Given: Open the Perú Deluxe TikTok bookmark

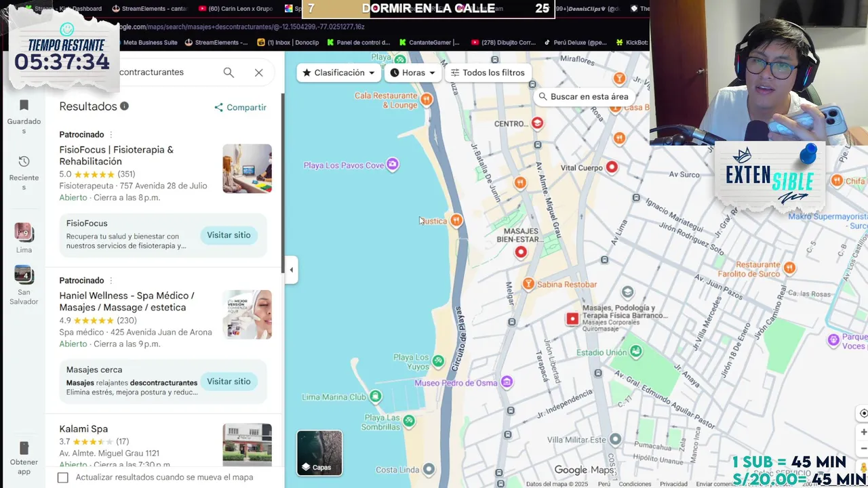Looking at the screenshot, I should [576, 42].
